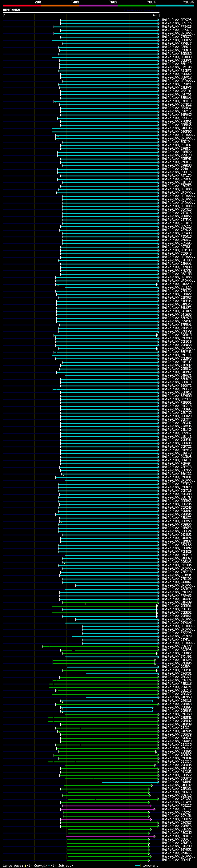Click the green alignment bar for UniRef100_Q5DRQ1
Viewport: 197px width, 868px height.
coord(105,606)
